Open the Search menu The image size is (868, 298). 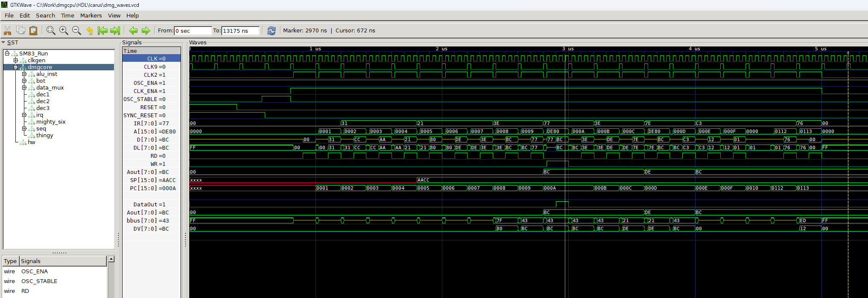tap(45, 15)
